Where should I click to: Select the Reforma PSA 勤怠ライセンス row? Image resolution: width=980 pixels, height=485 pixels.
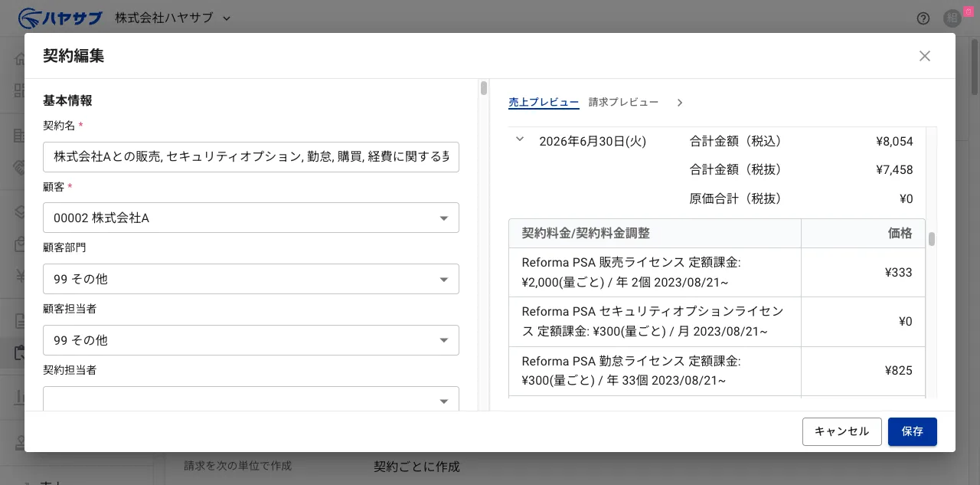pyautogui.click(x=717, y=371)
